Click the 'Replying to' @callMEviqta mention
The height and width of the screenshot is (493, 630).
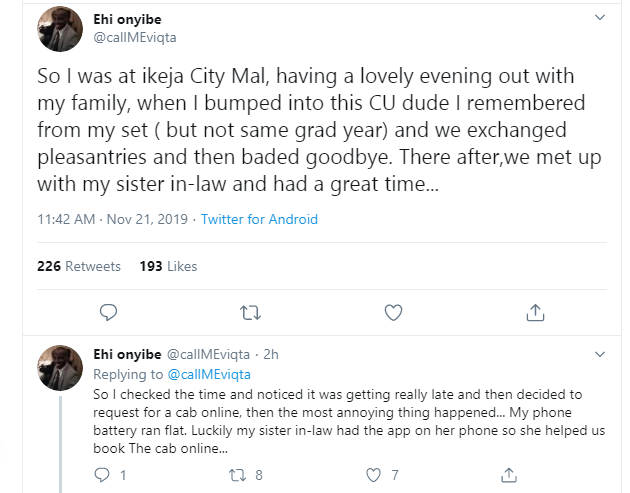pyautogui.click(x=211, y=374)
